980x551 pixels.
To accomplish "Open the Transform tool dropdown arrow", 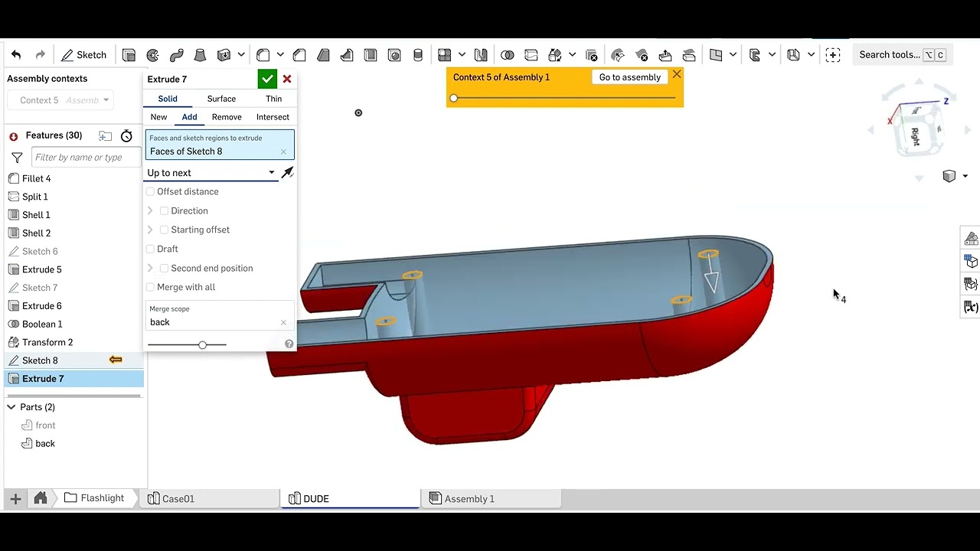I will click(572, 55).
